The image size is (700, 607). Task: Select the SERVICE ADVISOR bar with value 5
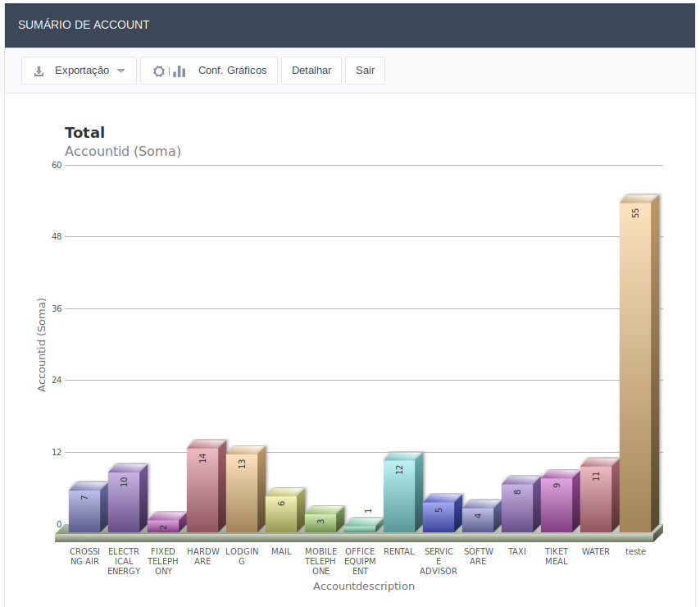pos(439,517)
